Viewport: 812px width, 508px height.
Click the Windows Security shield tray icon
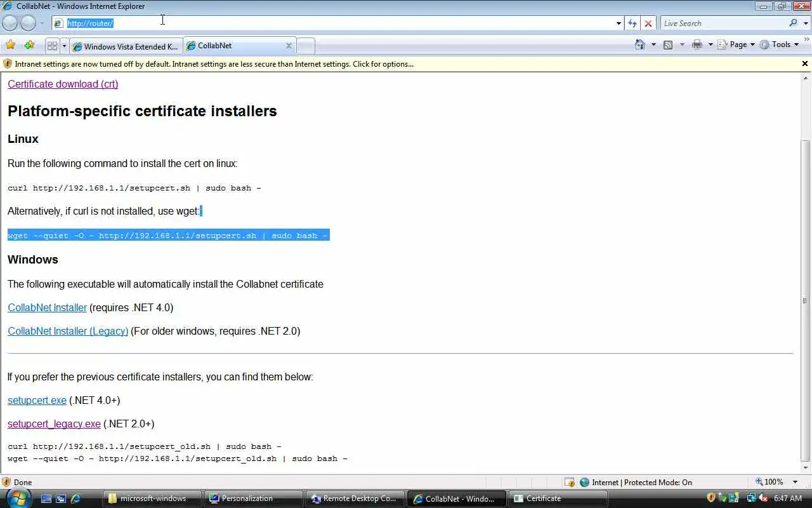[x=711, y=498]
